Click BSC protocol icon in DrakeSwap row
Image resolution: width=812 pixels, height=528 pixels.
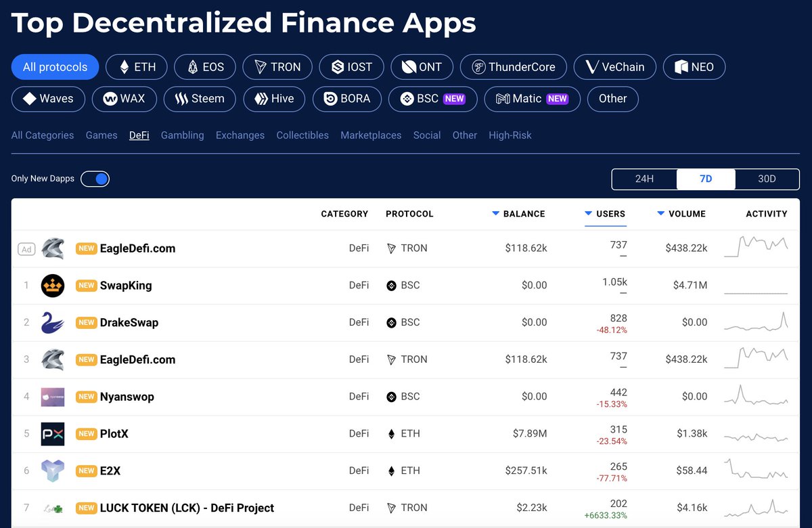tap(391, 323)
